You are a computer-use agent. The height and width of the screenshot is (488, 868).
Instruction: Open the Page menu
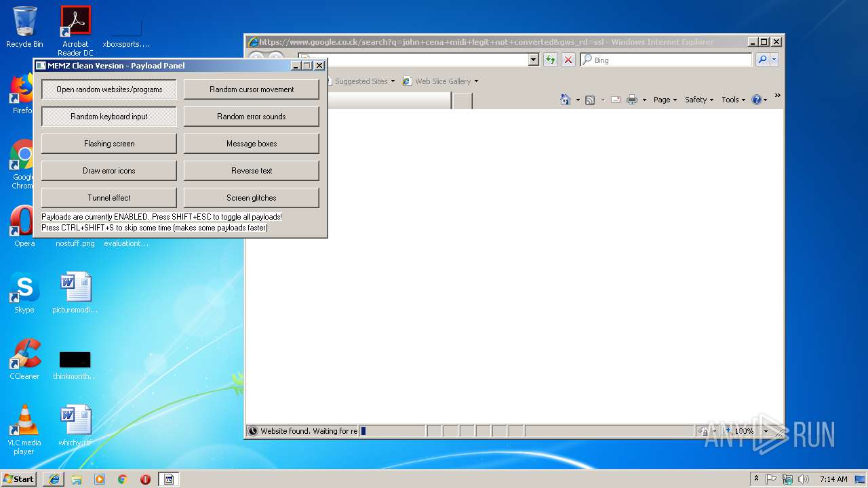point(665,100)
